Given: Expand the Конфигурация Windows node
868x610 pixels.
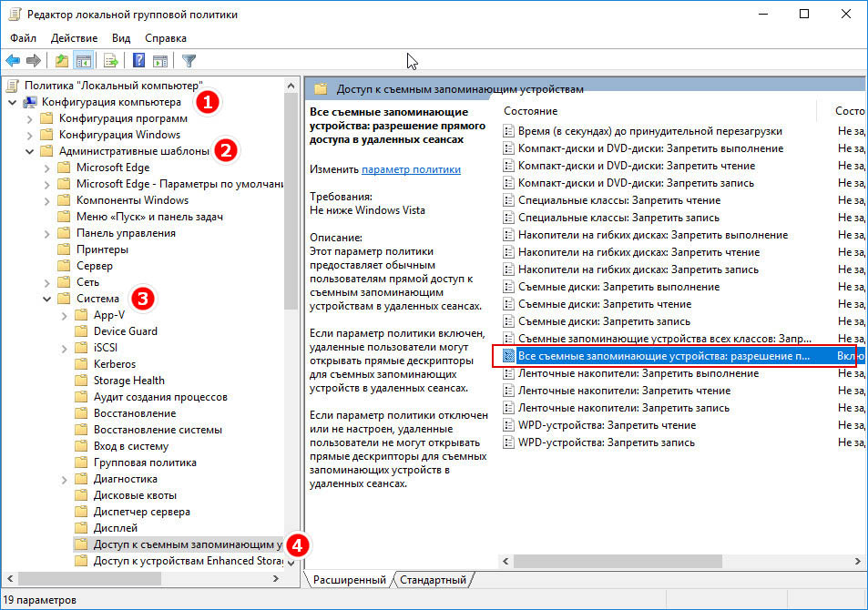Looking at the screenshot, I should [x=29, y=135].
